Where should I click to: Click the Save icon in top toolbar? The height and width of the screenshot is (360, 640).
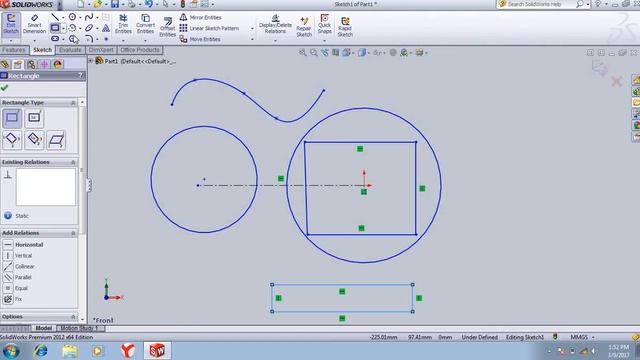[x=115, y=4]
